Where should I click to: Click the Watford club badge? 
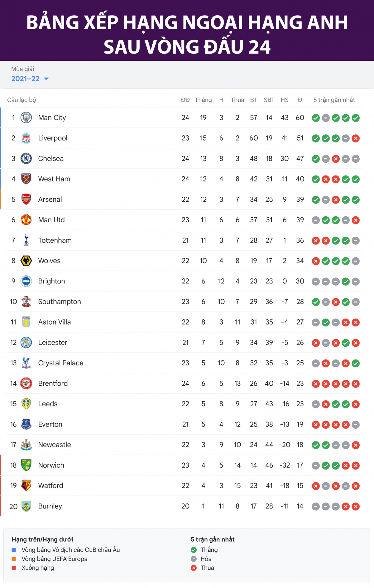26,485
